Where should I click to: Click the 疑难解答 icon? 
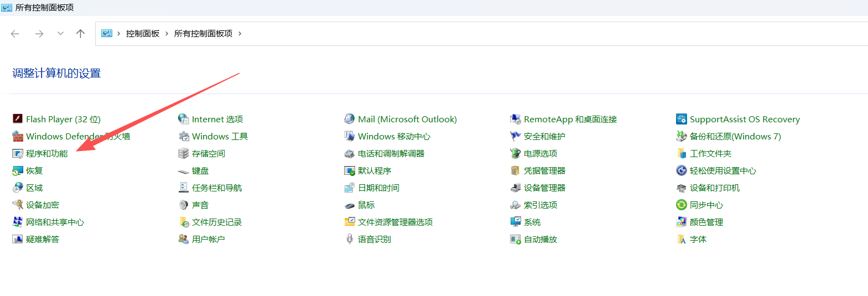(x=18, y=239)
